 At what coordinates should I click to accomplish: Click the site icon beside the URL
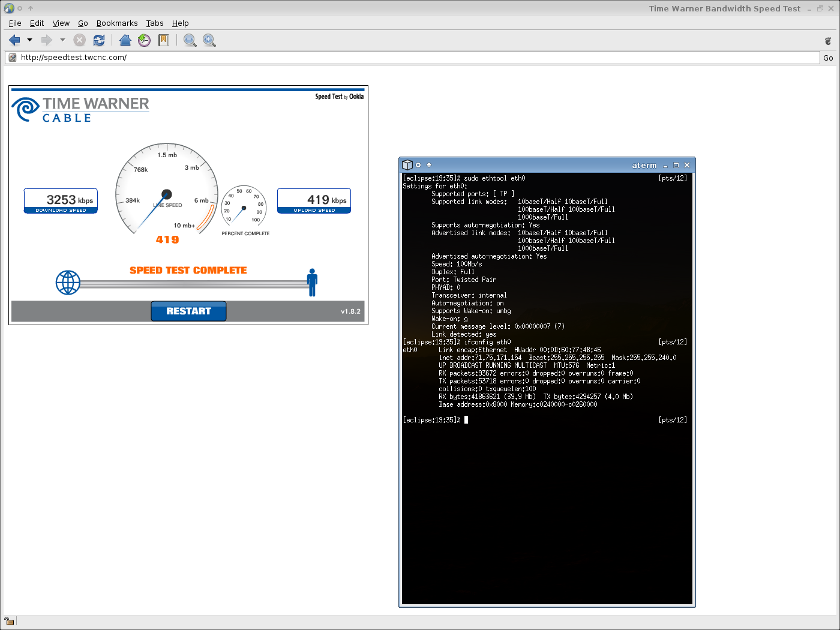(x=13, y=58)
